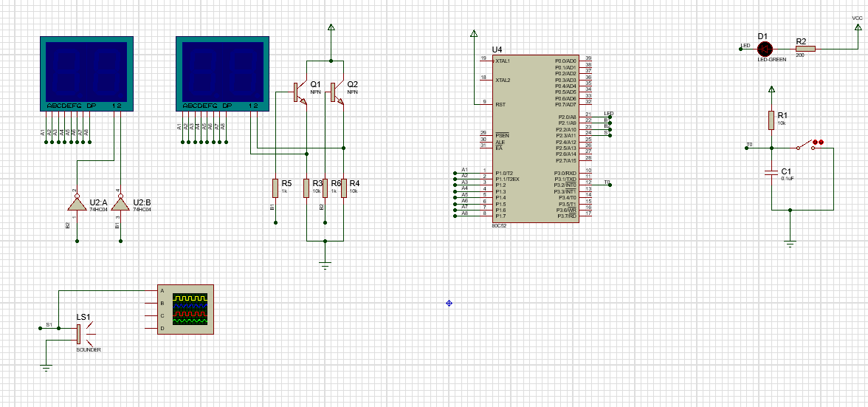
Task: Select the U4 80C52 microcontroller body
Action: [x=537, y=138]
